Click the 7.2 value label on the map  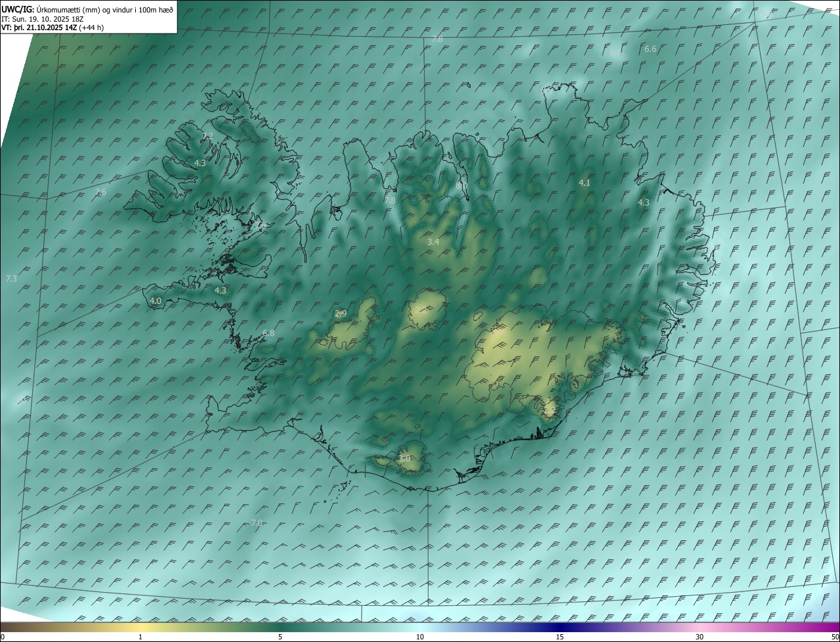(208, 136)
